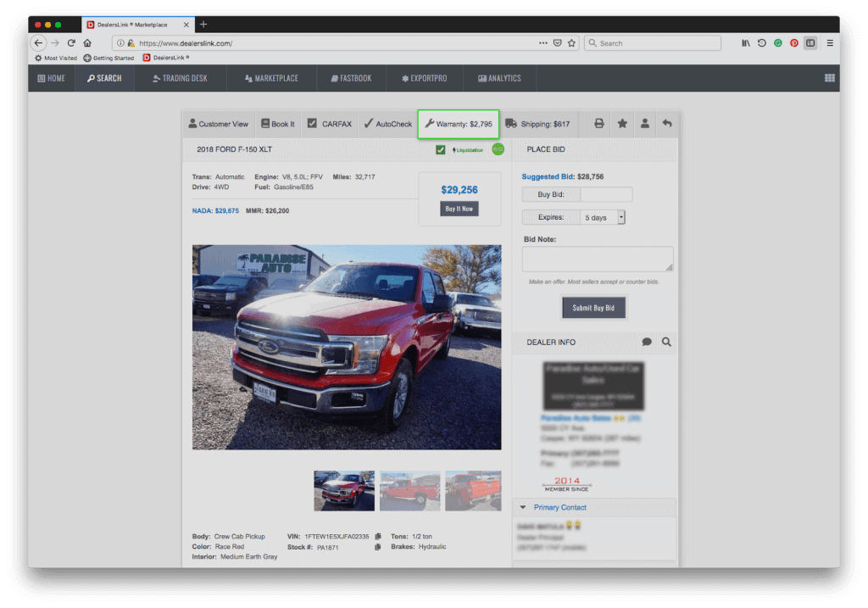View the CARFAX report
The image size is (868, 608).
330,124
